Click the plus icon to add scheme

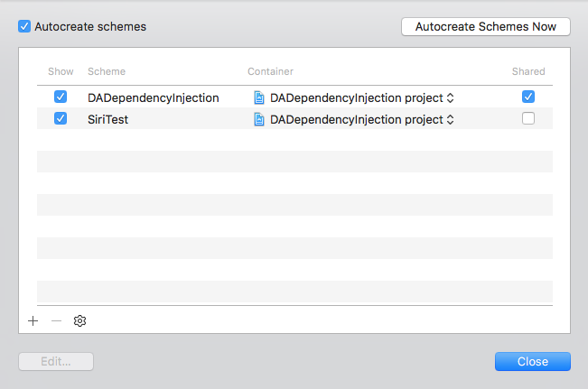pos(33,320)
